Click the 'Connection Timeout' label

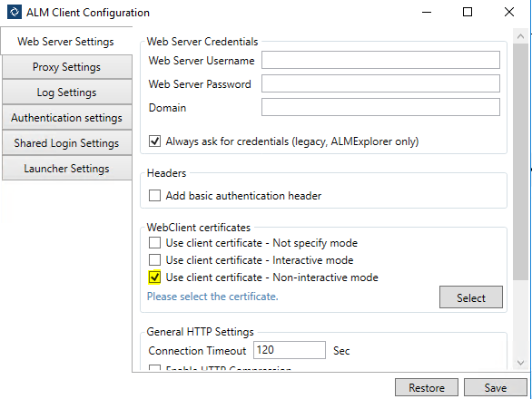tap(197, 351)
